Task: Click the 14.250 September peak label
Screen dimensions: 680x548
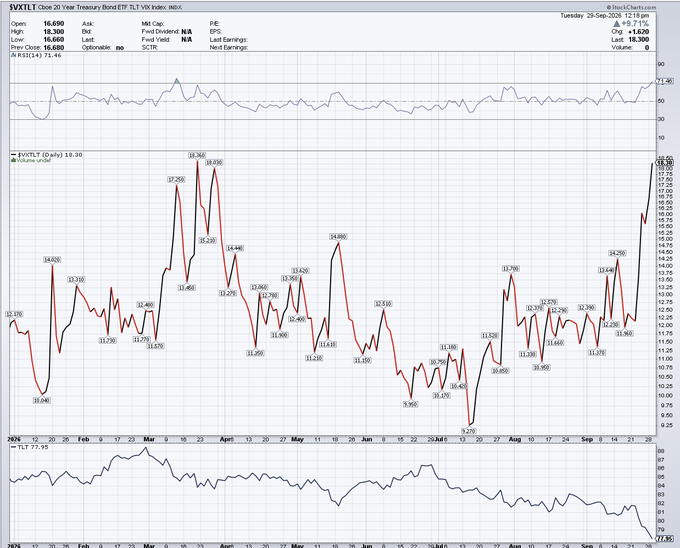Action: tap(618, 253)
